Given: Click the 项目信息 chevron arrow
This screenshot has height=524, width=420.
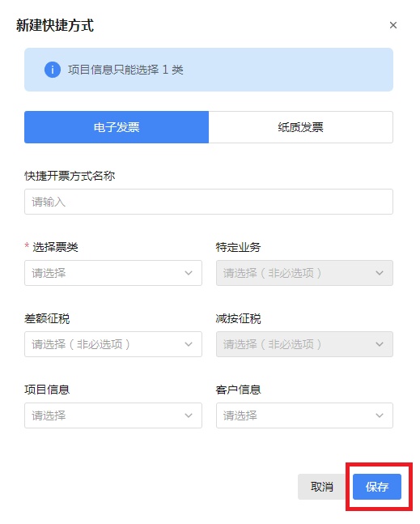Looking at the screenshot, I should tap(189, 415).
